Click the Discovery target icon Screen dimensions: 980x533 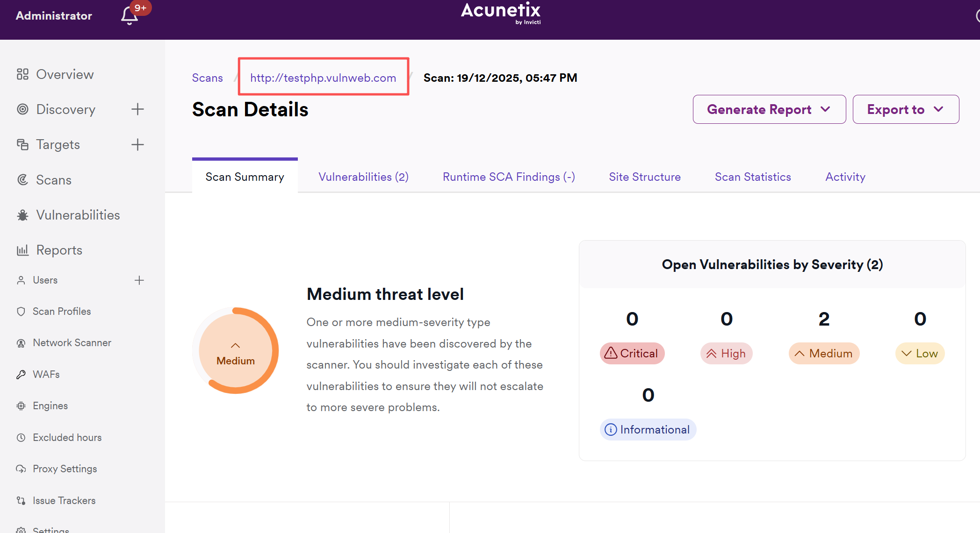click(22, 109)
